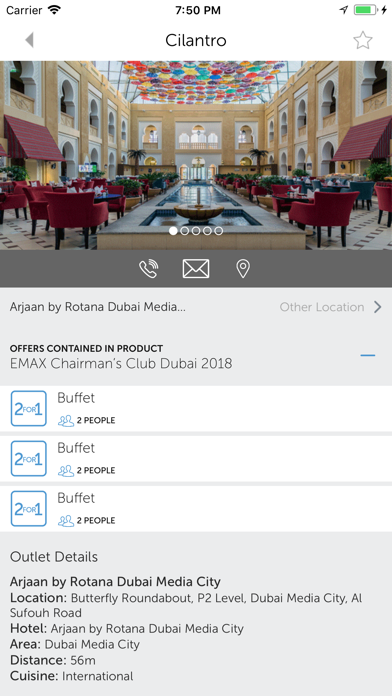
Task: Click the Location address starting "Butterfly Roundabout"
Action: click(x=186, y=605)
